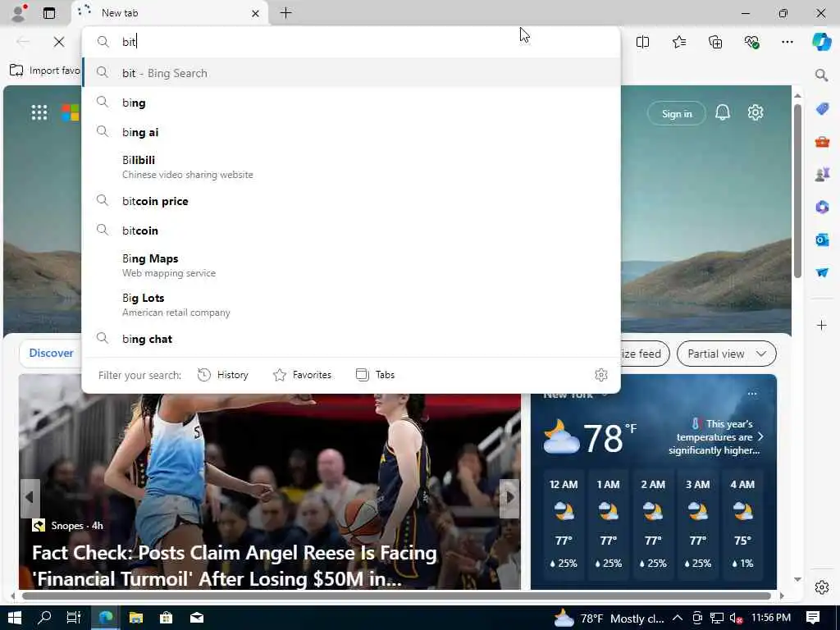Open the profile icon in title bar

pos(19,13)
